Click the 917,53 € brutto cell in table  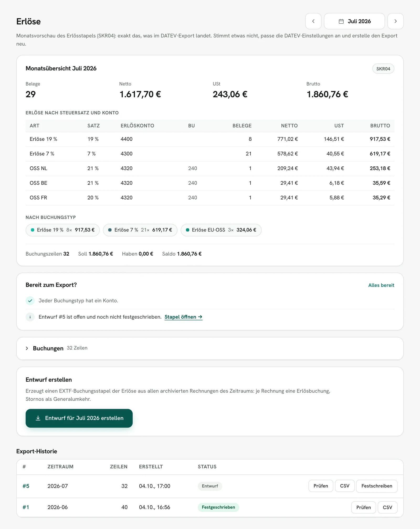380,139
